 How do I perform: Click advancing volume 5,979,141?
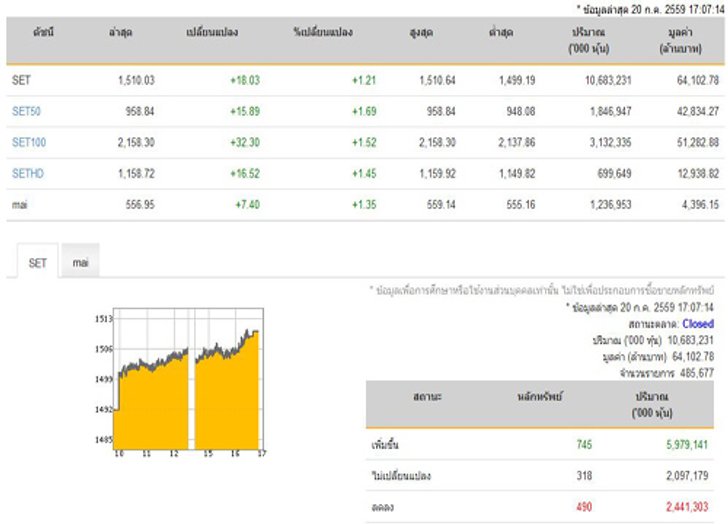tap(687, 445)
